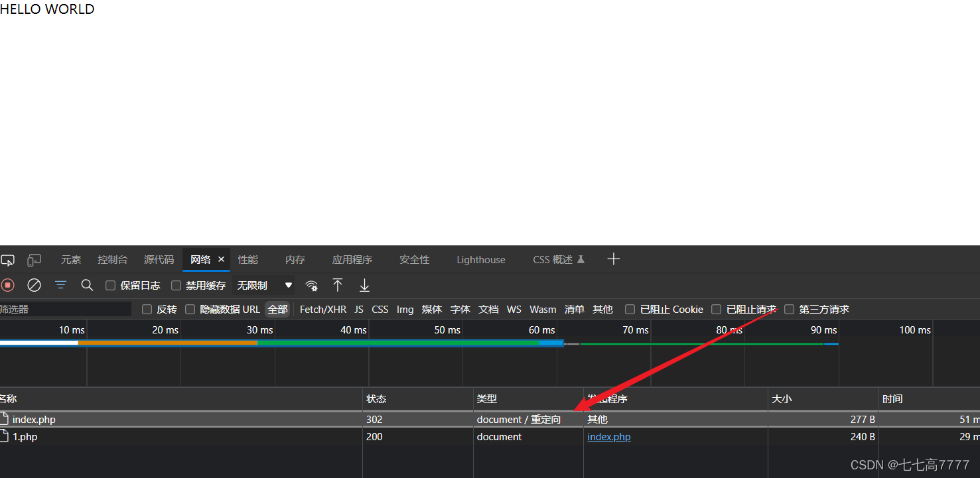Screen dimensions: 980x478
Task: Filter by 清单 requests
Action: (575, 309)
